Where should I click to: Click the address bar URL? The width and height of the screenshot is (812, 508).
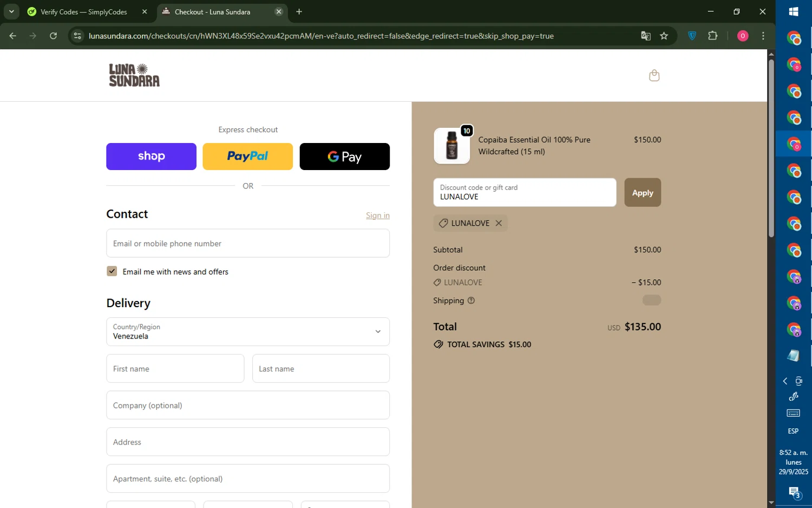coord(321,36)
